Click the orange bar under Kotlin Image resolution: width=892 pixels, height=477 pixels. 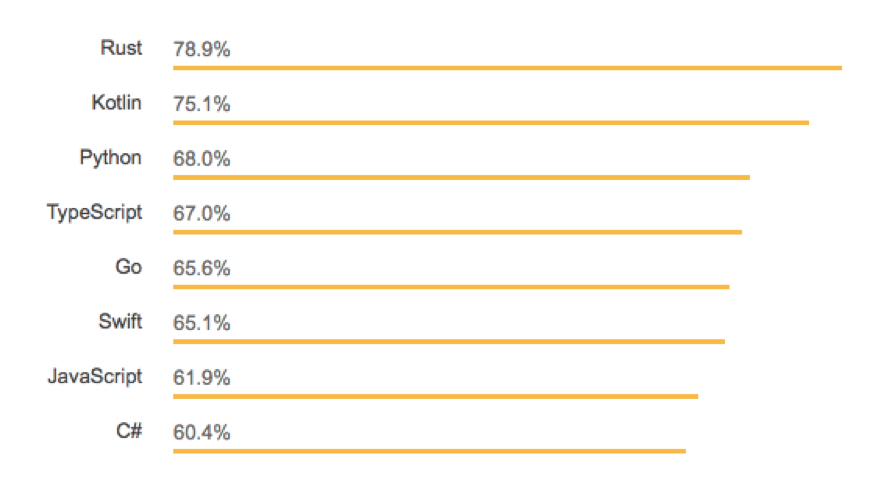[x=491, y=122]
